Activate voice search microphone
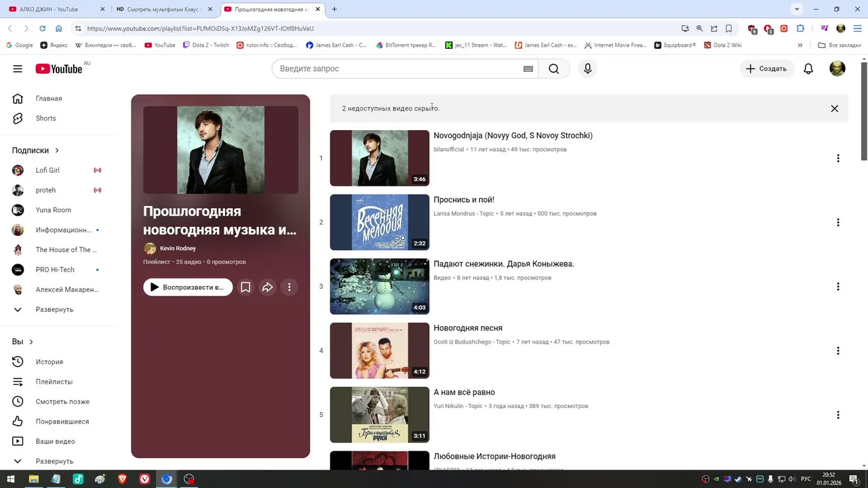Viewport: 868px width, 488px height. (588, 68)
